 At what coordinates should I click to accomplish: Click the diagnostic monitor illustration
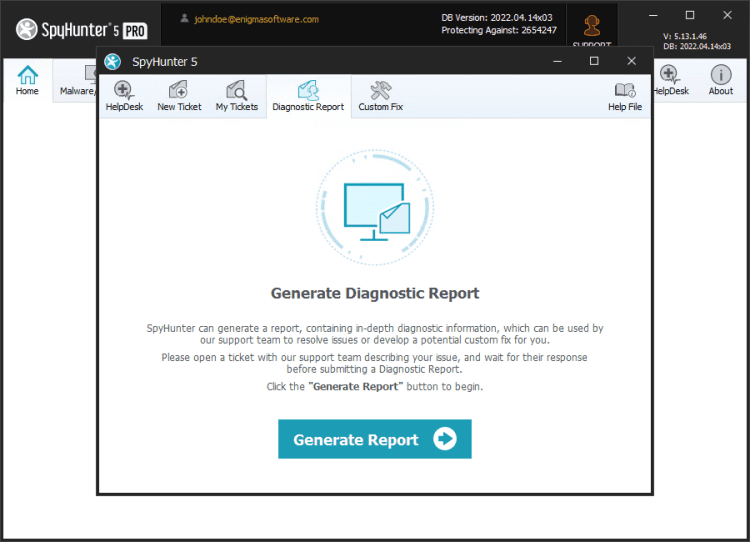point(375,207)
